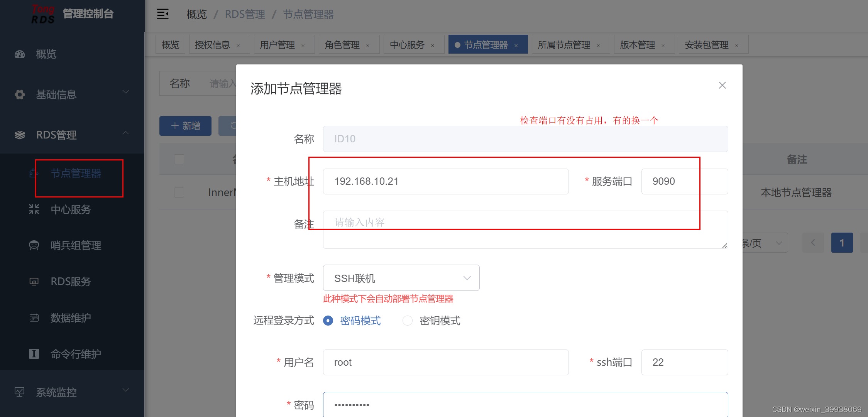Click the 主机地址 input field

446,181
